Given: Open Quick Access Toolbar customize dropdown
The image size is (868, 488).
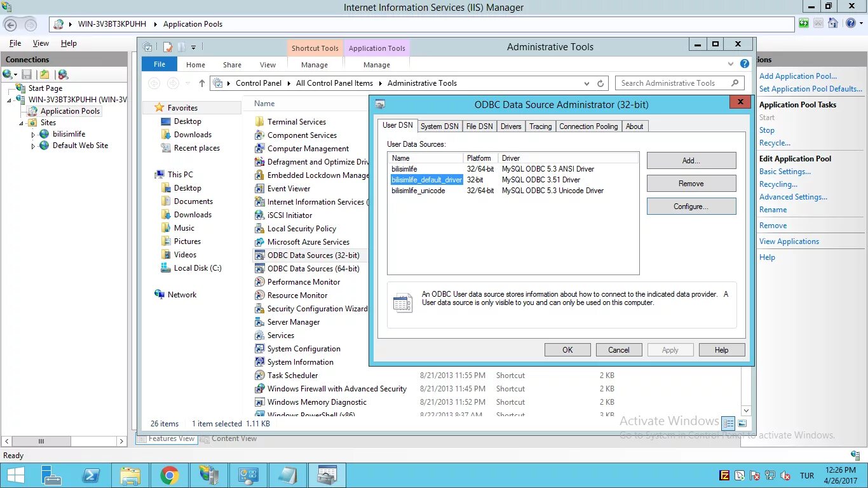Looking at the screenshot, I should tap(194, 47).
